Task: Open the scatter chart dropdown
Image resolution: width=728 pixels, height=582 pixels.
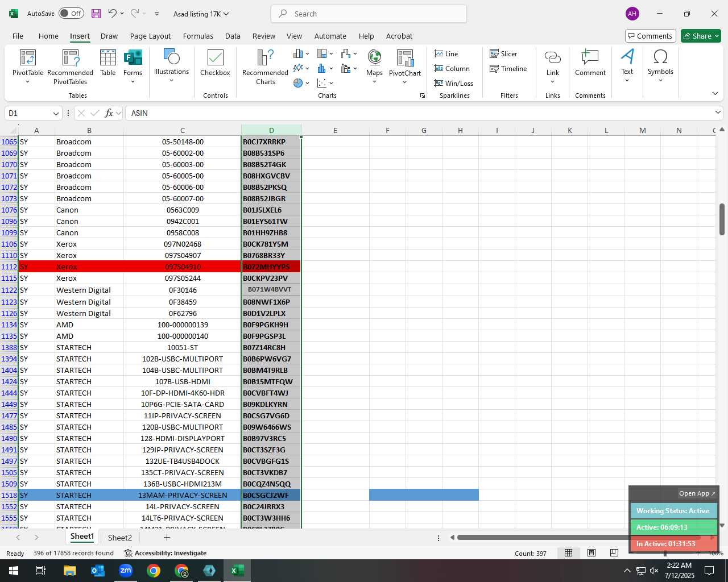Action: (325, 83)
